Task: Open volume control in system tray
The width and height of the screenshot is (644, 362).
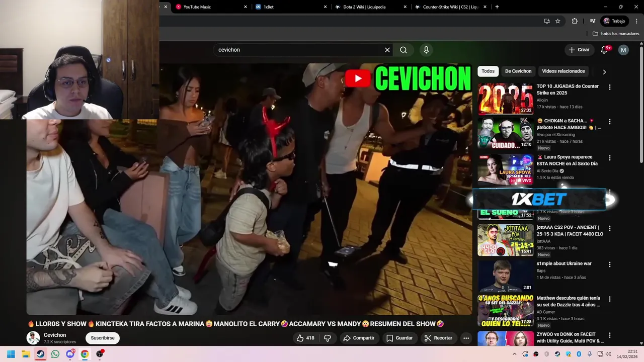Action: [x=608, y=354]
